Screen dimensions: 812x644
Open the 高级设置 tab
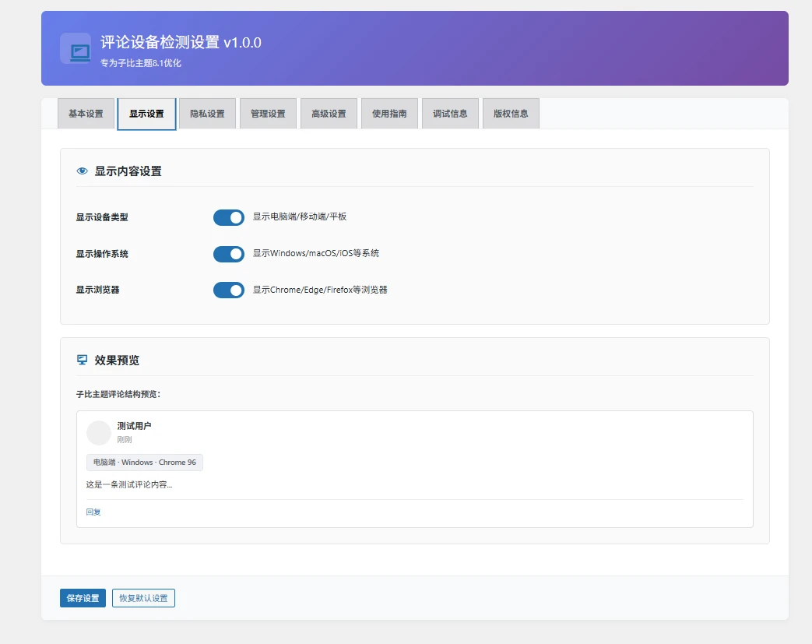point(329,114)
